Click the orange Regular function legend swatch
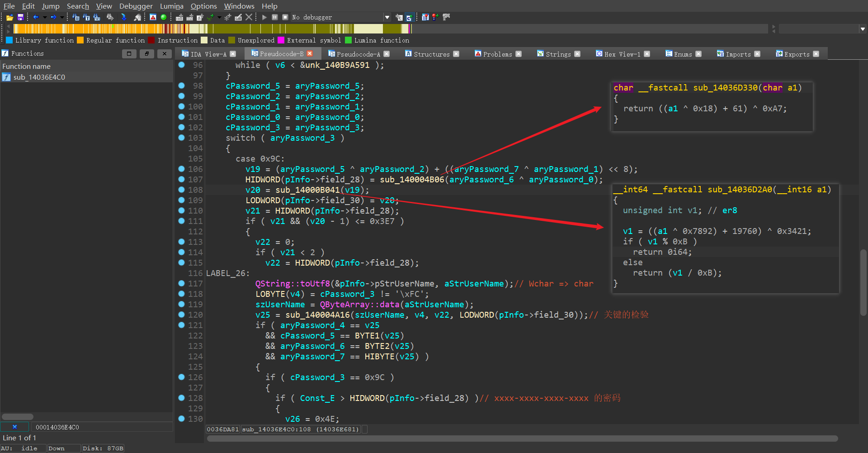Viewport: 868px width, 453px height. click(x=80, y=40)
